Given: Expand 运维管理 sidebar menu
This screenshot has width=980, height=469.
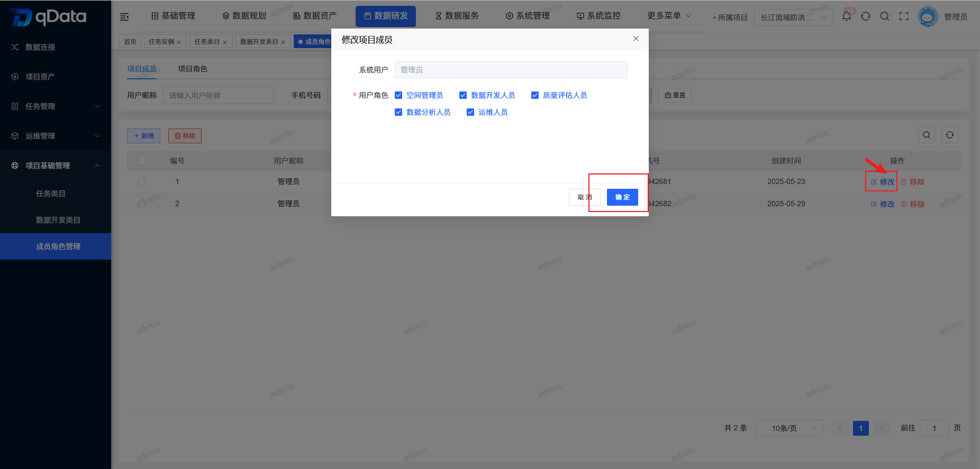Looking at the screenshot, I should (56, 136).
